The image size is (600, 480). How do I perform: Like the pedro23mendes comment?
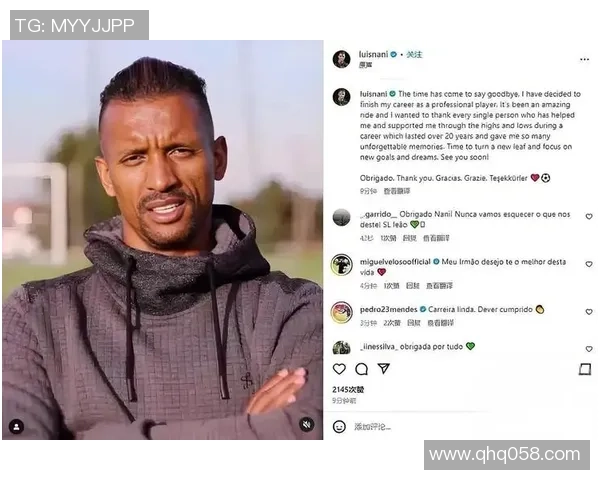pos(589,312)
